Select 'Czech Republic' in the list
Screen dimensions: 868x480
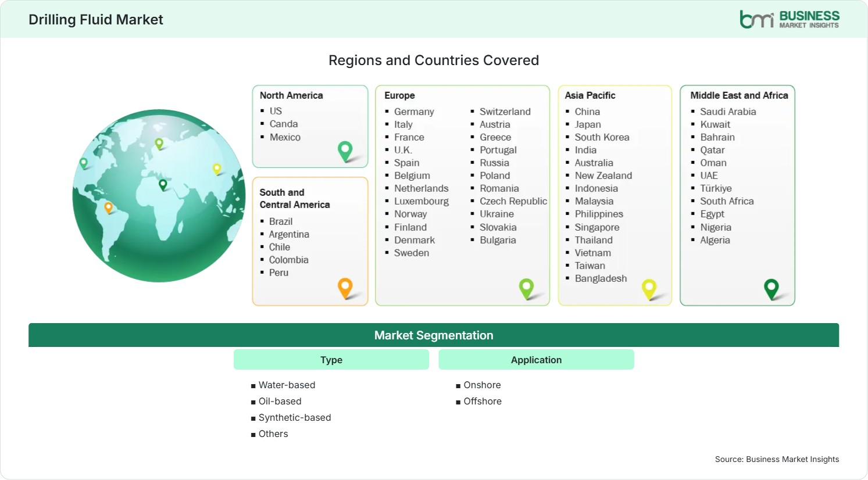click(513, 201)
